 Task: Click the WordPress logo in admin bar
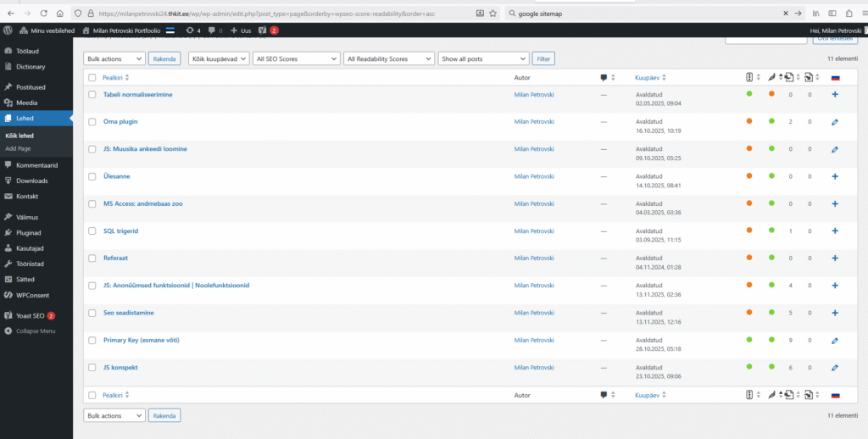pos(9,31)
